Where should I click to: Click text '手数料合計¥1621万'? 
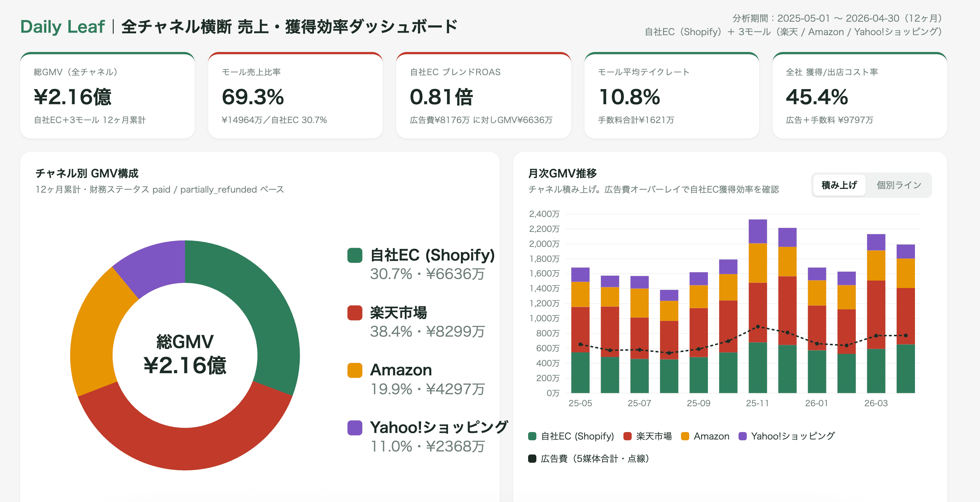click(x=636, y=120)
